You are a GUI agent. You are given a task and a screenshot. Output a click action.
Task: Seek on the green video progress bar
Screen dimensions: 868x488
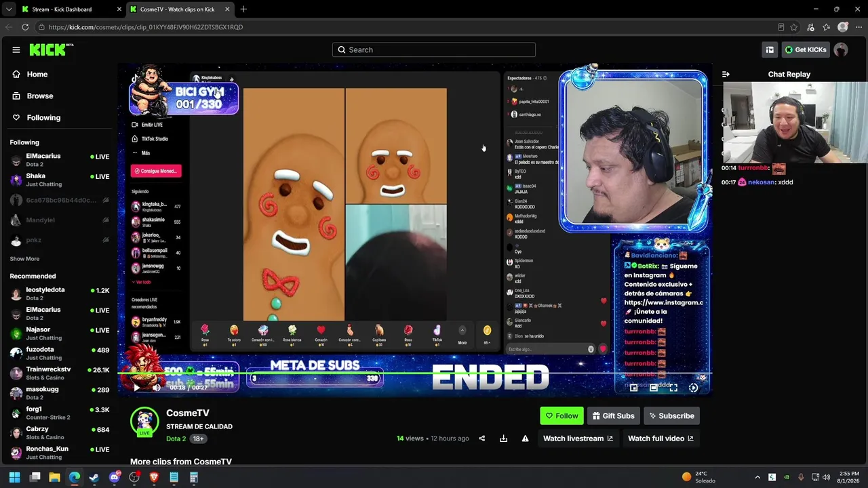tap(414, 373)
